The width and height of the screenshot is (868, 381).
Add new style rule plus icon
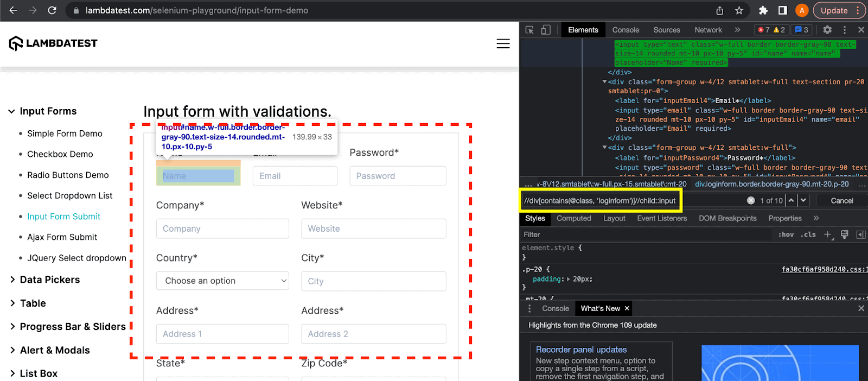coord(828,234)
